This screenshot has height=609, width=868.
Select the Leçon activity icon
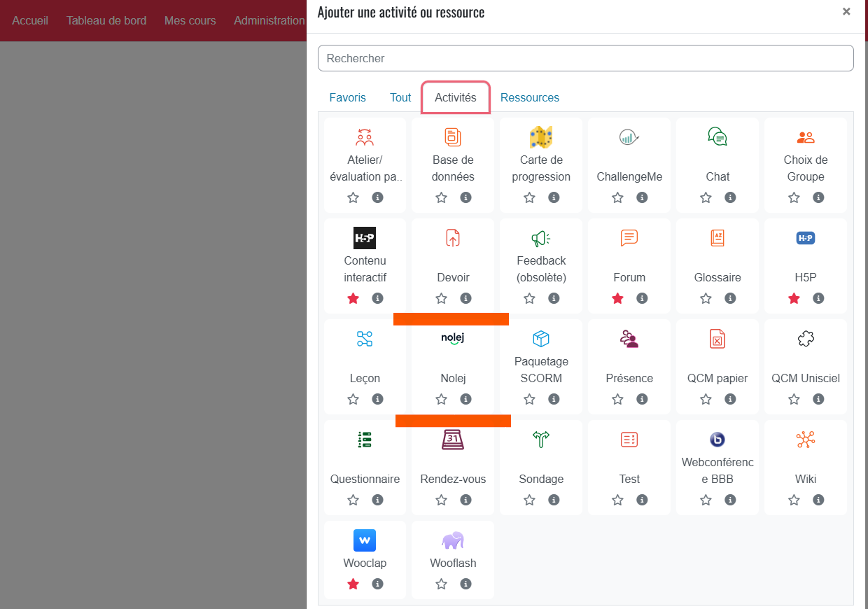tap(365, 339)
